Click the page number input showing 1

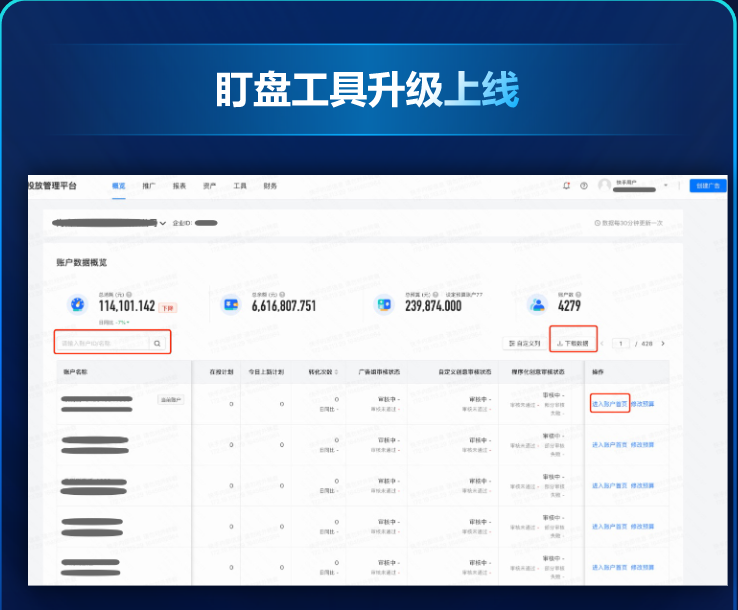tap(621, 343)
